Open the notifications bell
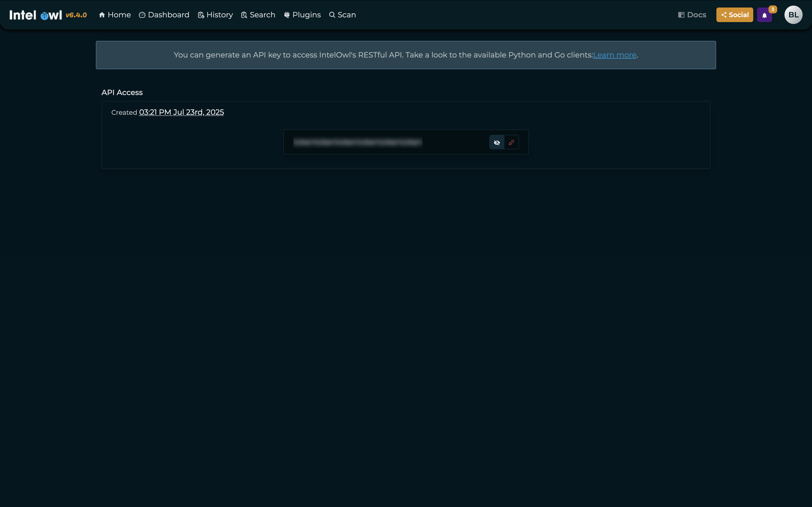This screenshot has width=812, height=507. [764, 15]
